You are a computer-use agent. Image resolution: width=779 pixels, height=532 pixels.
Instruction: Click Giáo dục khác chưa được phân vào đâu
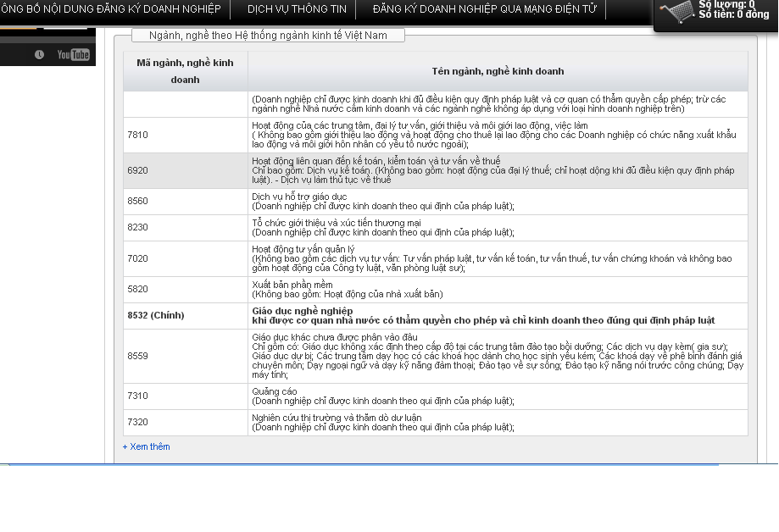335,337
